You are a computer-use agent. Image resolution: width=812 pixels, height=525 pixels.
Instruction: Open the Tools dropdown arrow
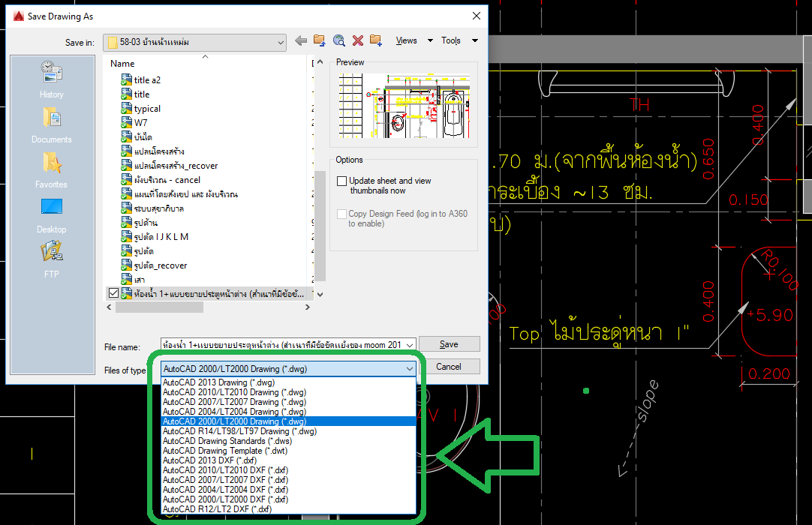point(475,40)
